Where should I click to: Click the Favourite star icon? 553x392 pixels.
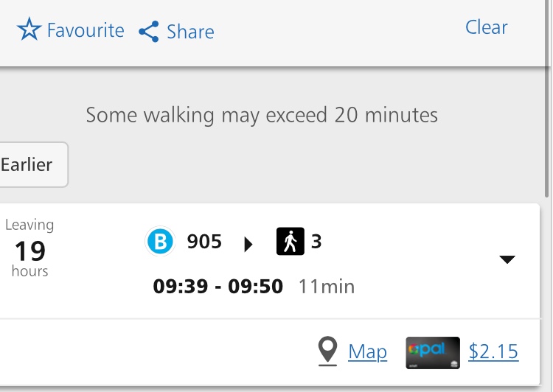[x=29, y=31]
